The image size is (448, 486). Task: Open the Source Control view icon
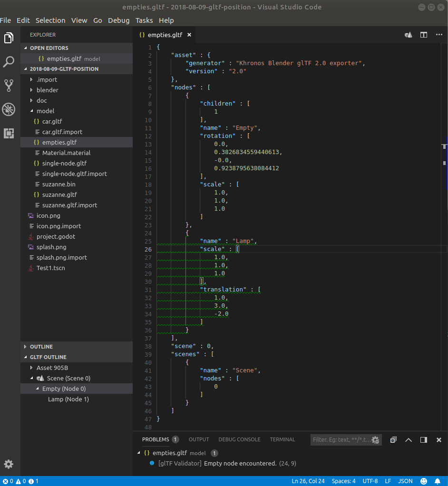[x=9, y=86]
